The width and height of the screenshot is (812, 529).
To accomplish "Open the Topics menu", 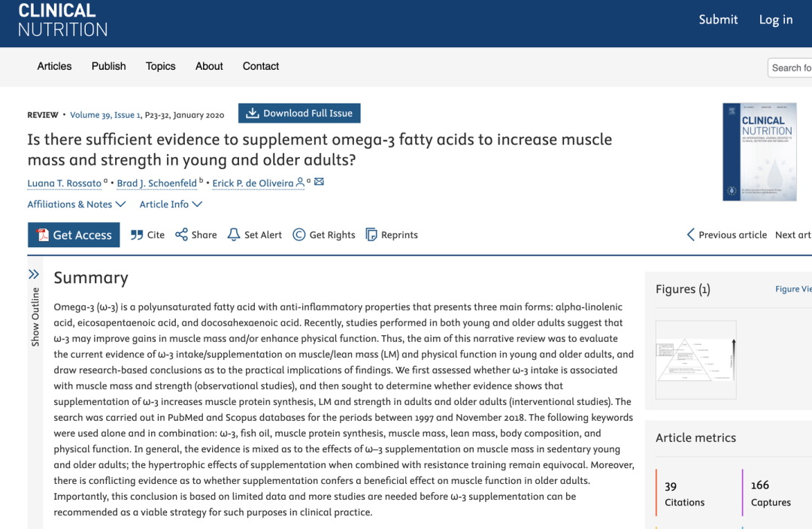I will (161, 66).
